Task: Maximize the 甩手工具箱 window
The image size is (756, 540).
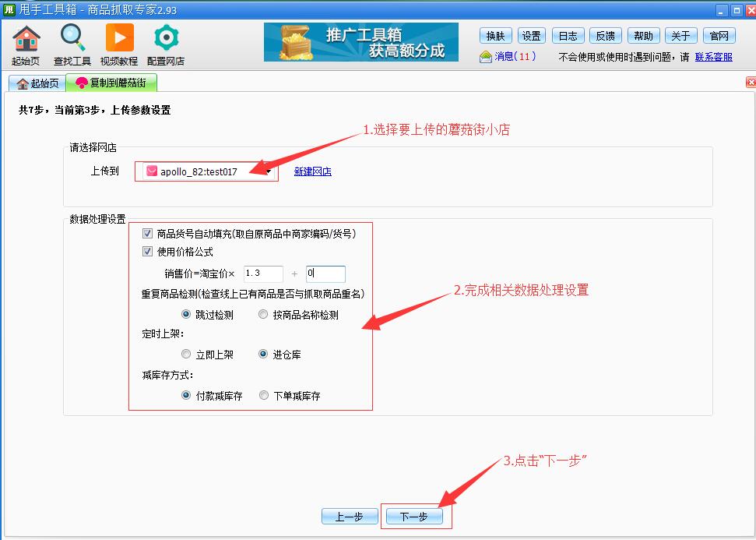Action: click(737, 10)
